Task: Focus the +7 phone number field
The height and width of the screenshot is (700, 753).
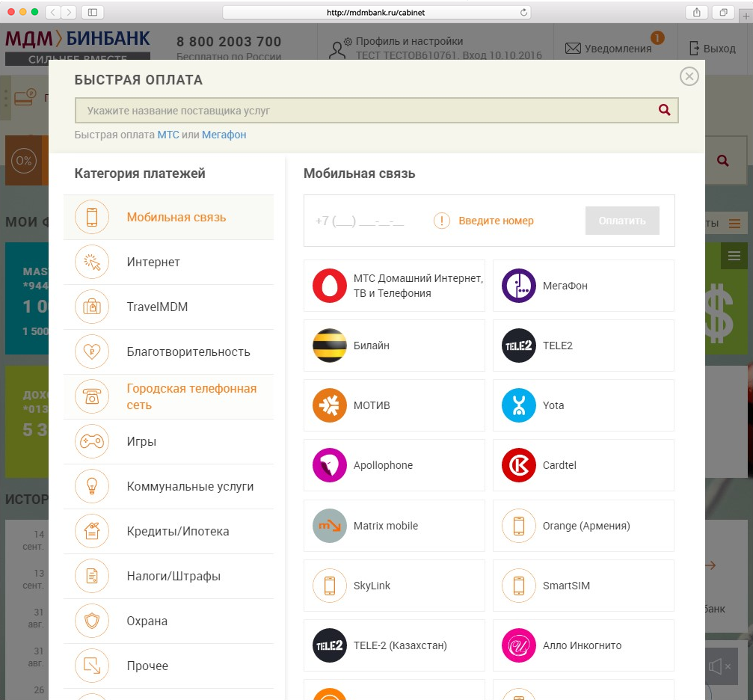Action: (360, 221)
